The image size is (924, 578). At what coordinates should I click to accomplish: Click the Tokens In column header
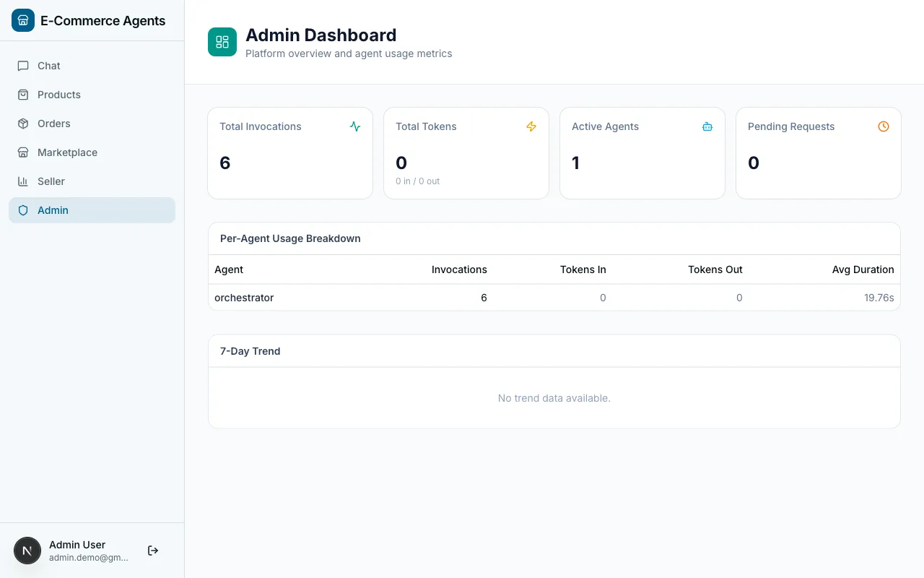pos(583,269)
